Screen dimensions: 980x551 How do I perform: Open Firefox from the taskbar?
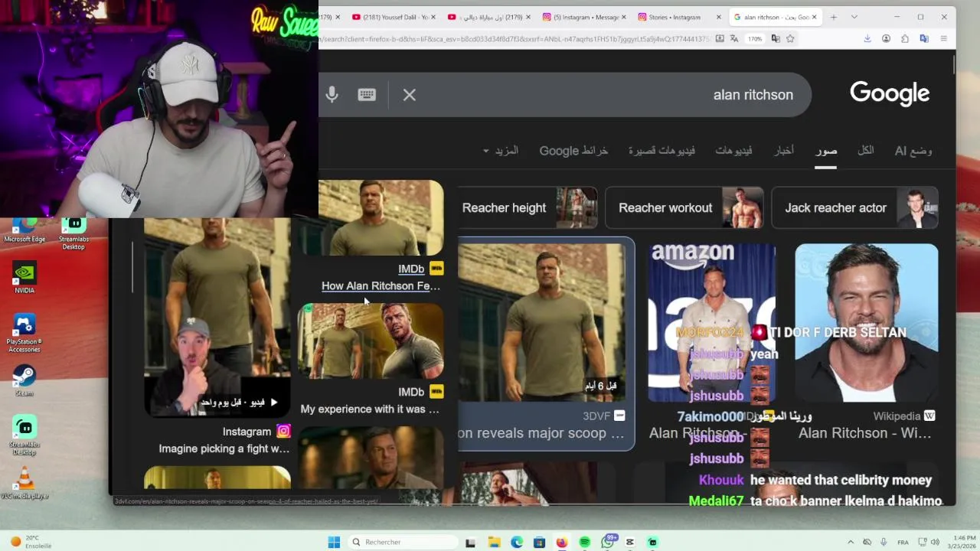pos(562,542)
